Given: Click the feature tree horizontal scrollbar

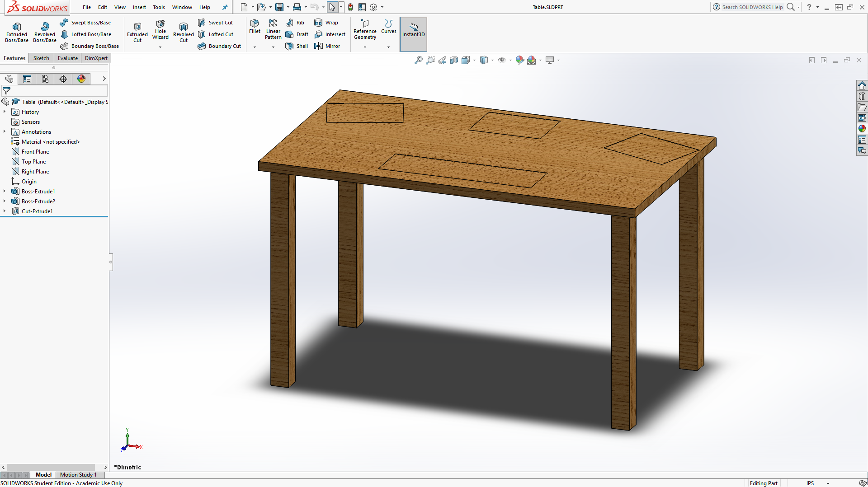Looking at the screenshot, I should (x=51, y=467).
